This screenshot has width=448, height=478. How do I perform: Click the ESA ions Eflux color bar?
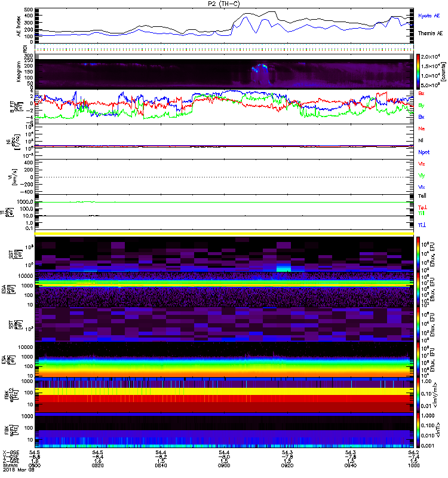418,290
